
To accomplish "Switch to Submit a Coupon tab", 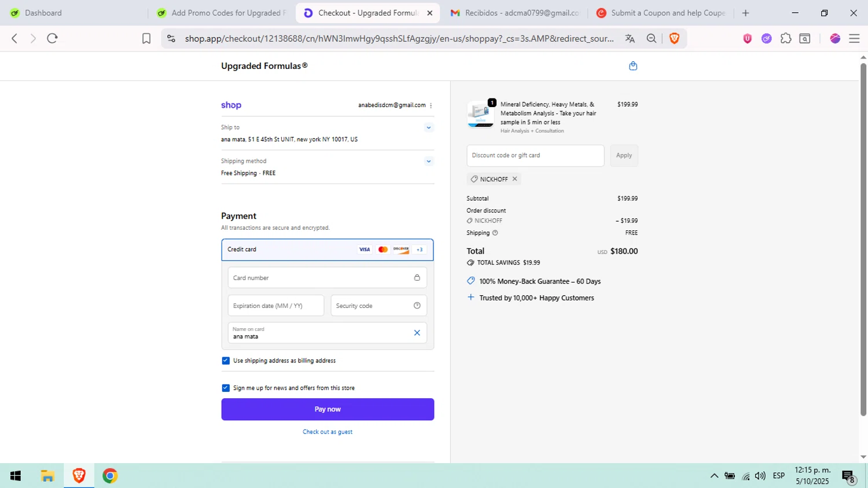I will coord(661,13).
